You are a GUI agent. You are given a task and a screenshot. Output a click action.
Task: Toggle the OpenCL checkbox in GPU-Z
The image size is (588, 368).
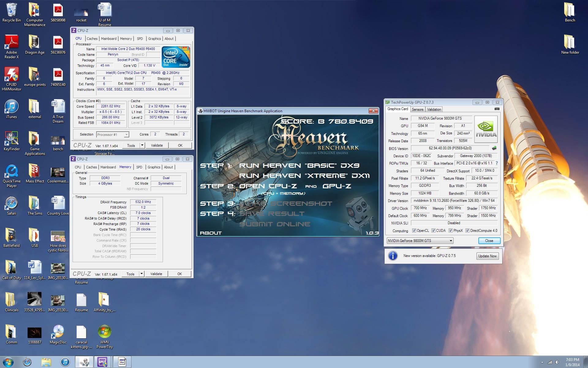pos(414,231)
